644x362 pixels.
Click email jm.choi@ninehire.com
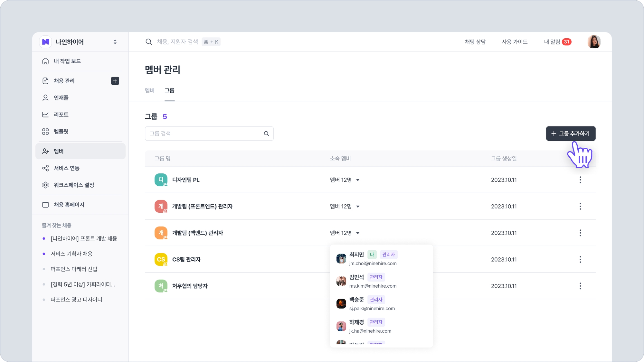click(x=373, y=264)
